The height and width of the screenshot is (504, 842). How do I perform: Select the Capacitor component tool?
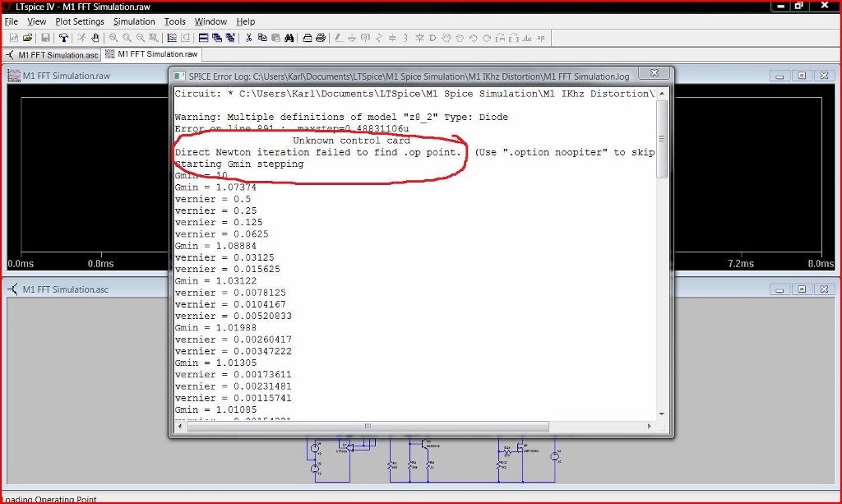[x=392, y=38]
